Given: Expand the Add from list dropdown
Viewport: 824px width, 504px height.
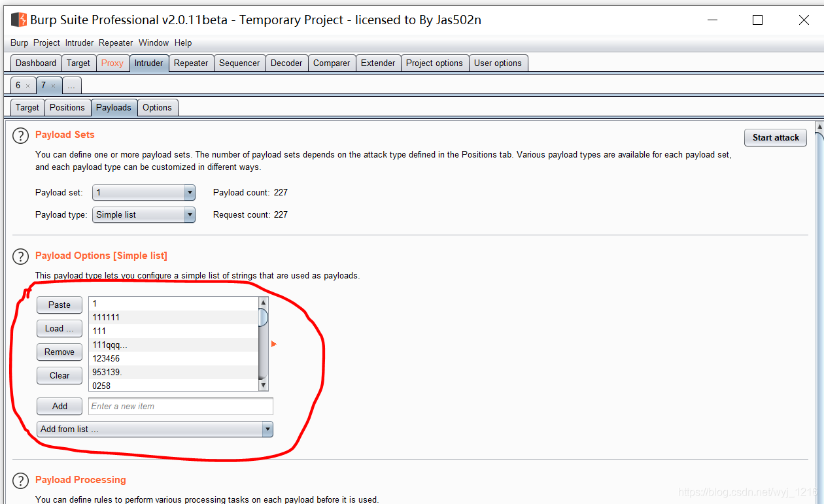Looking at the screenshot, I should (x=155, y=429).
